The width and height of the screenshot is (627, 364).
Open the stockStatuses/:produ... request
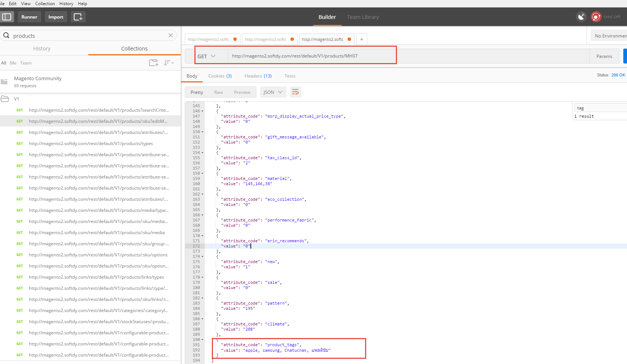pos(90,321)
